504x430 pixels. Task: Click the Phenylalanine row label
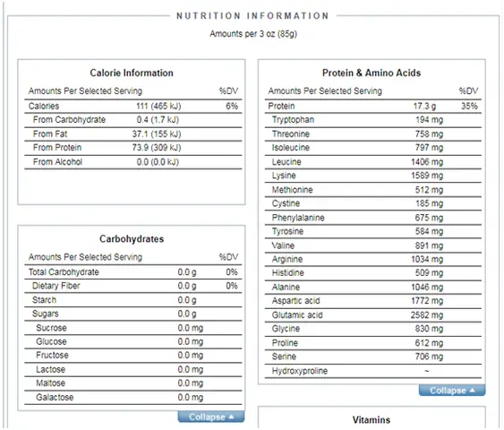point(298,218)
